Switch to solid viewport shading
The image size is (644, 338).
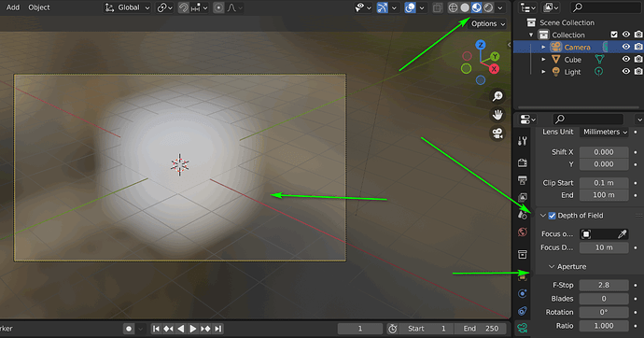coord(465,7)
